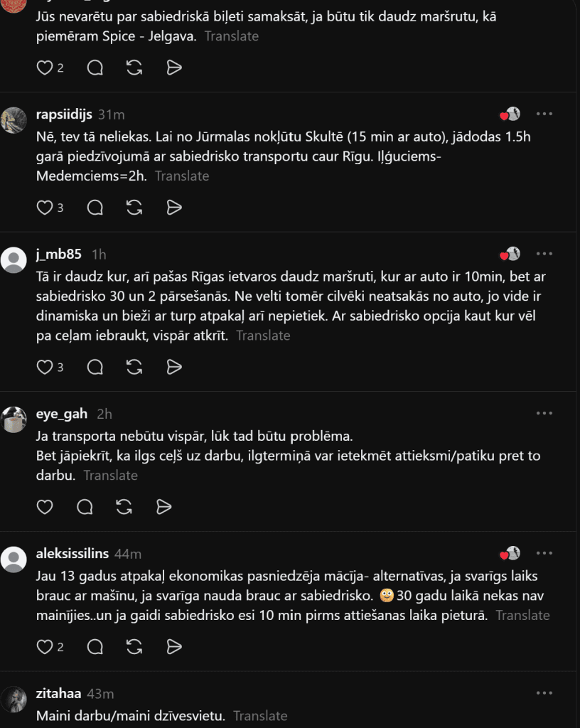Open more options on rapsiidijs's comment

(544, 114)
